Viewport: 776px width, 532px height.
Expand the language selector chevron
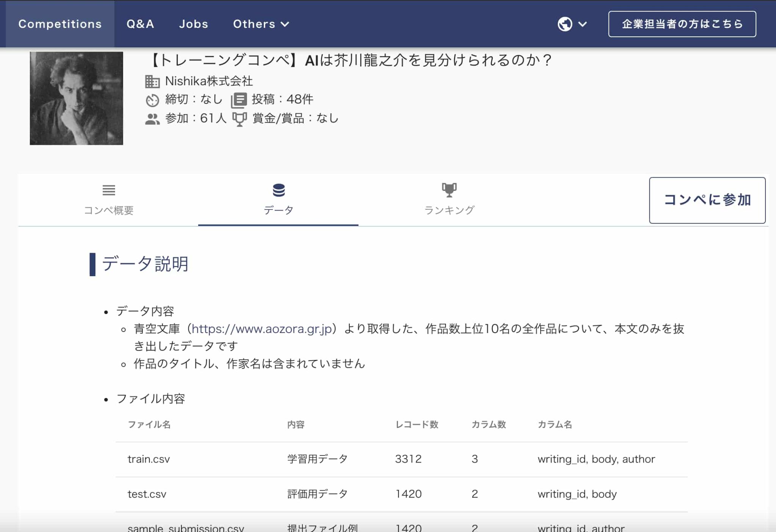coord(582,25)
